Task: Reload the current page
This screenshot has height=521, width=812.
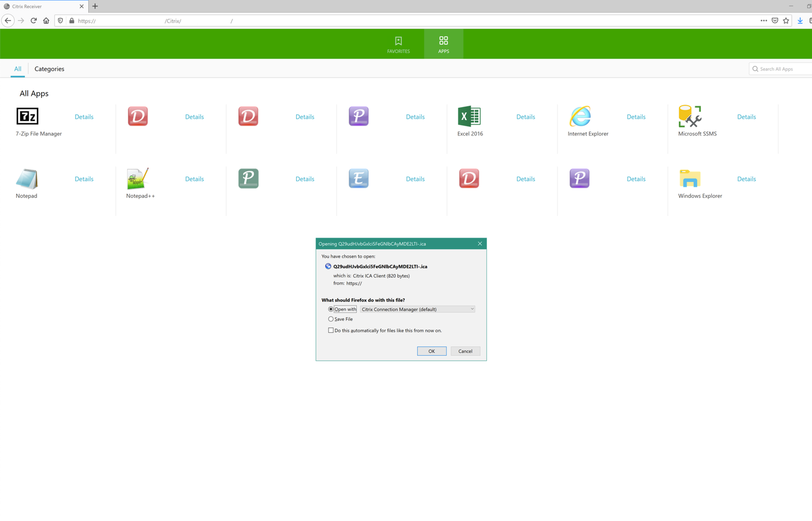Action: (x=34, y=21)
